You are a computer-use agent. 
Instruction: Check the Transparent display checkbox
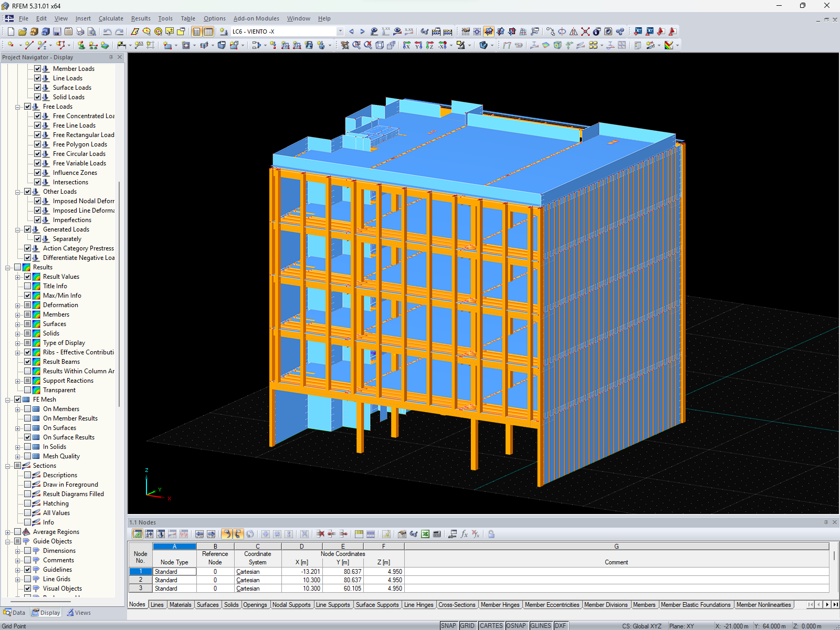coord(27,390)
